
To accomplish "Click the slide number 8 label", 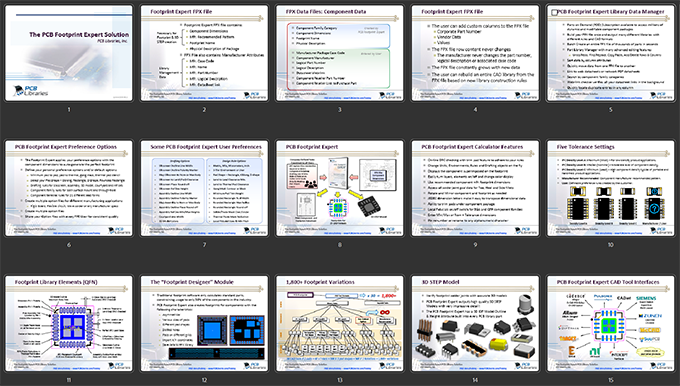I will click(x=340, y=245).
